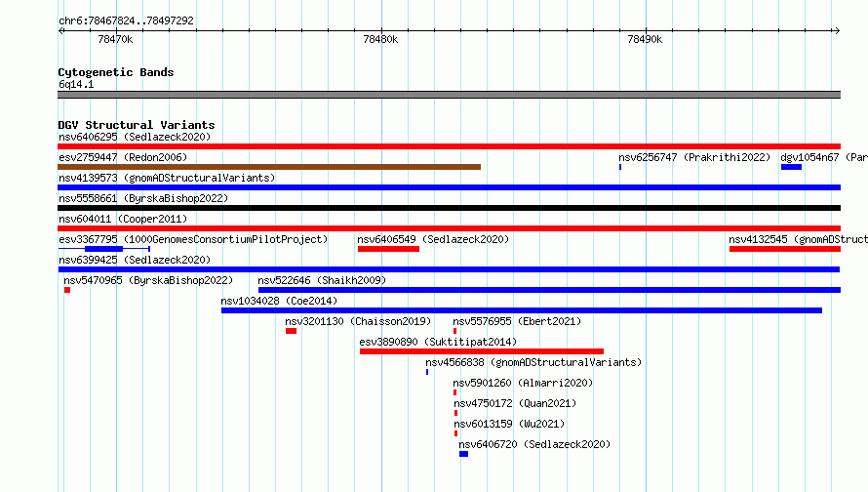The height and width of the screenshot is (492, 868).
Task: Click the 78490k ruler tick label
Action: click(x=645, y=39)
